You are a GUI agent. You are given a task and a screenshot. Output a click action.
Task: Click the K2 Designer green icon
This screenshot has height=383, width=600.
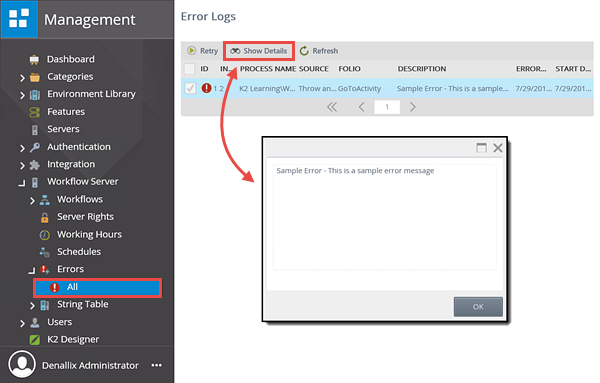point(35,340)
